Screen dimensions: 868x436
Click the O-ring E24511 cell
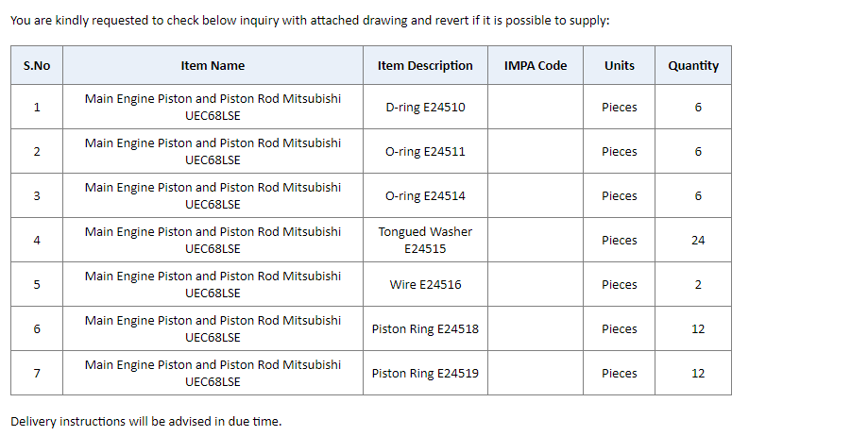(425, 151)
